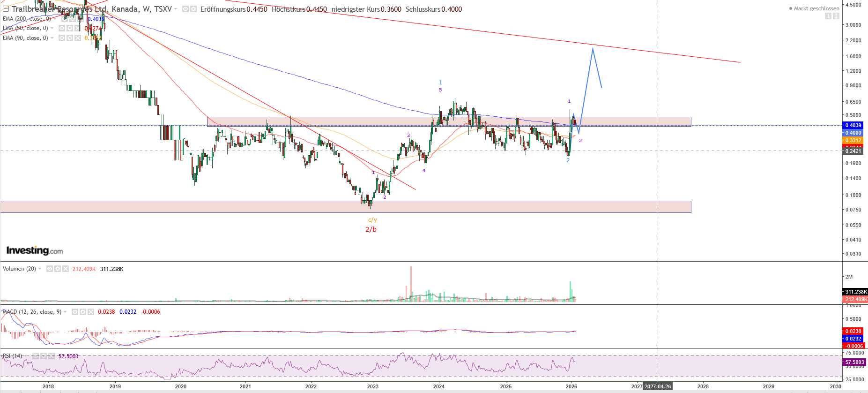Click the Markt geschlossen status label
Image resolution: width=868 pixels, height=393 pixels.
click(x=816, y=8)
